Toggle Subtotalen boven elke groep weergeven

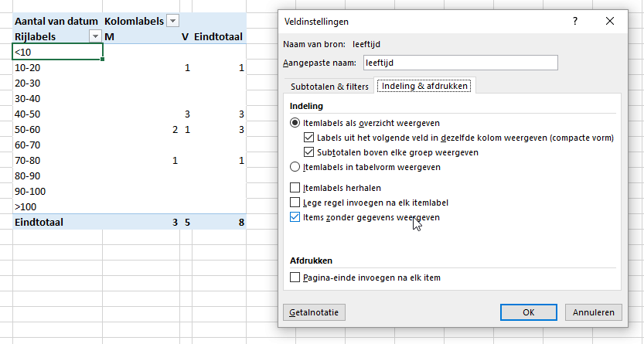click(x=310, y=152)
